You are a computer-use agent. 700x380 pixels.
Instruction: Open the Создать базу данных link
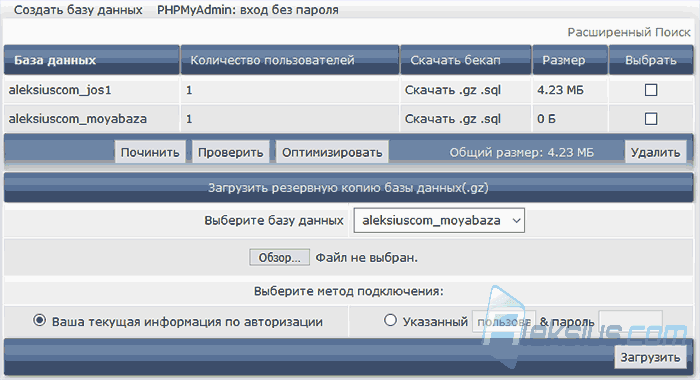(78, 10)
